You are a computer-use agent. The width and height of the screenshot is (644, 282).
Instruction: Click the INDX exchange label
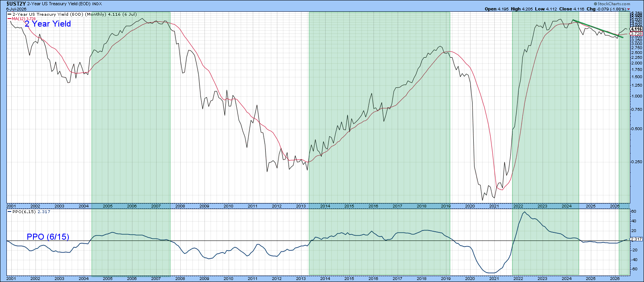[x=97, y=4]
